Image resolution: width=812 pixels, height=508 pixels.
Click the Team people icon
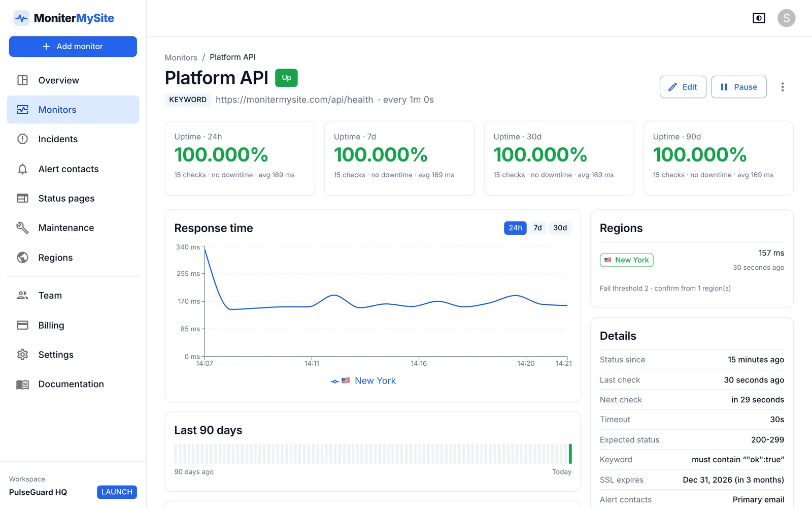click(22, 295)
